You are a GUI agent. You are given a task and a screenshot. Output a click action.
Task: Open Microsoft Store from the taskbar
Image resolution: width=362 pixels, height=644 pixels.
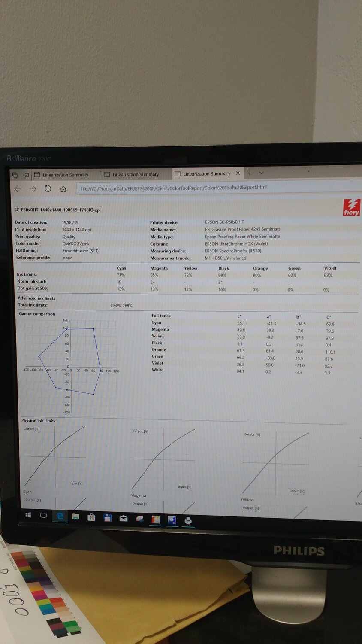point(91,517)
